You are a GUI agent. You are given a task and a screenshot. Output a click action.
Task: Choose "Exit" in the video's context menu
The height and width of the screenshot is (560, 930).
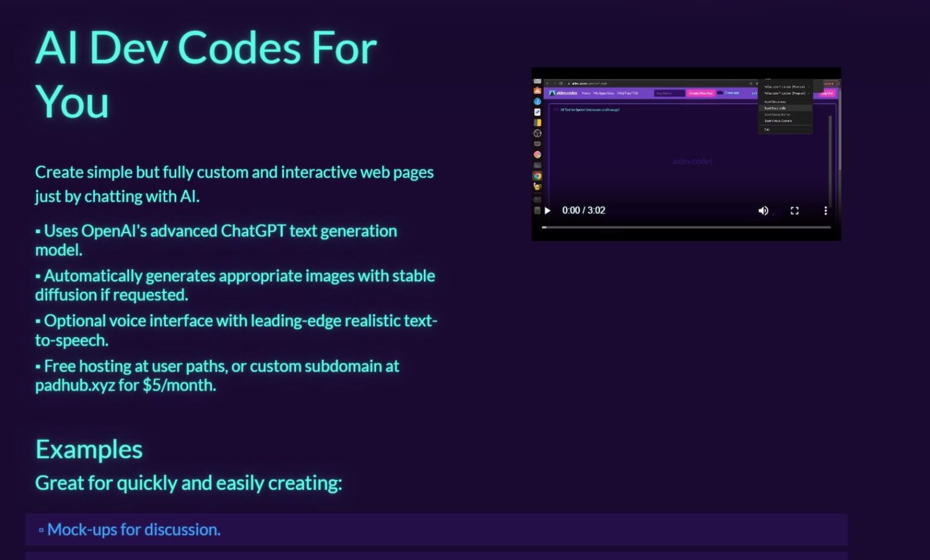(x=767, y=130)
